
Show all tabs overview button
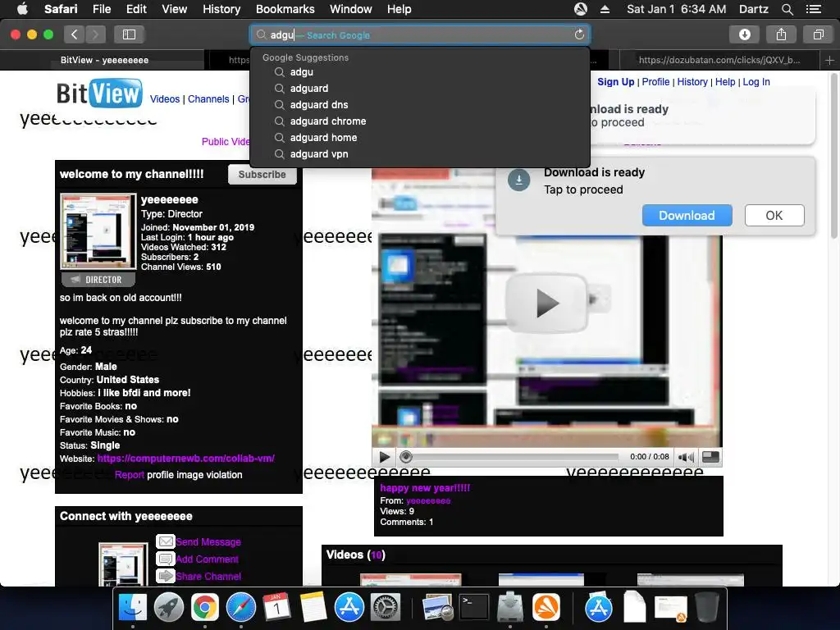coord(818,34)
